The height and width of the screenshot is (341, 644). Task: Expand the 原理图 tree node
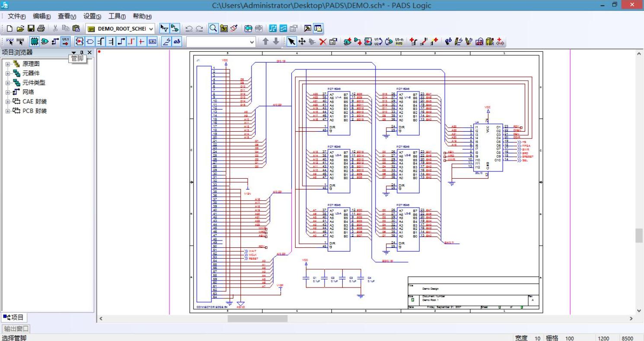pyautogui.click(x=8, y=64)
